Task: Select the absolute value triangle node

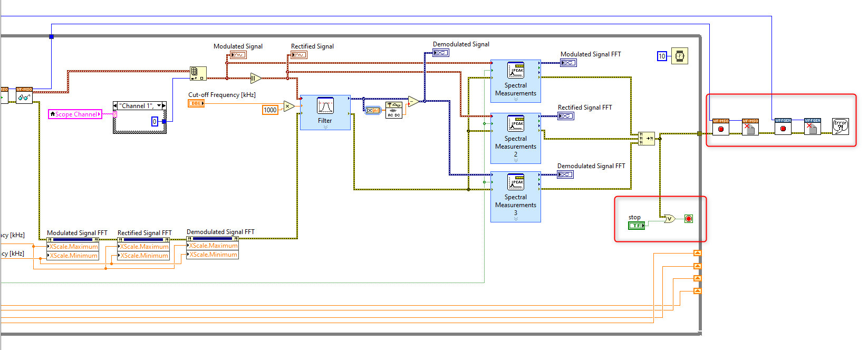Action: pyautogui.click(x=256, y=79)
